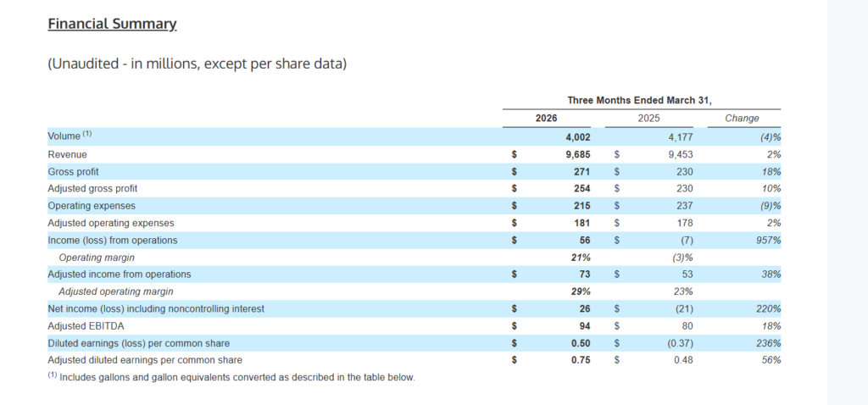This screenshot has width=868, height=405.
Task: Select the 2025 column header
Action: pos(648,119)
